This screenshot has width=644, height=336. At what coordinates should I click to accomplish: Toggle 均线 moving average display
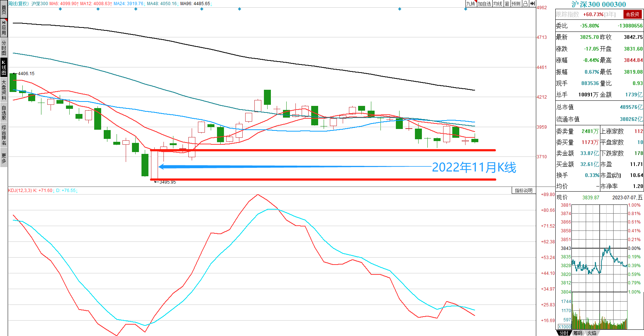click(498, 4)
